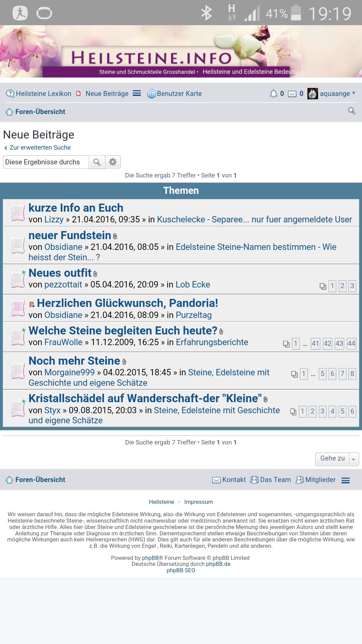
Task: Open the Impressum footer link
Action: [x=198, y=502]
